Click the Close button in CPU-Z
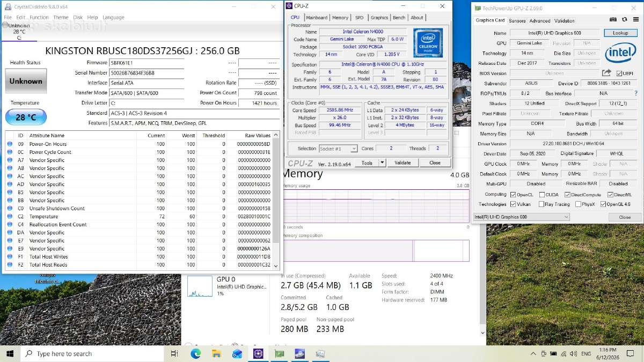Viewport: 644px width, 362px height. coord(435,162)
